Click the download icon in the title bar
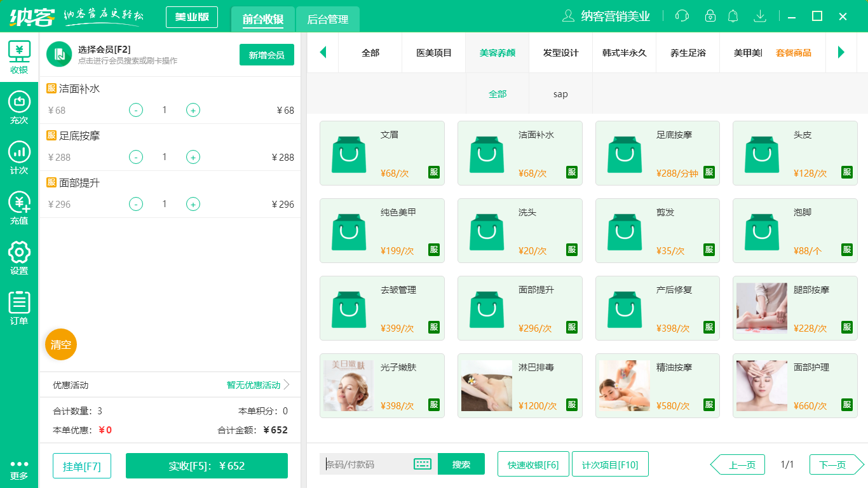Viewport: 868px width, 488px height. click(x=759, y=15)
